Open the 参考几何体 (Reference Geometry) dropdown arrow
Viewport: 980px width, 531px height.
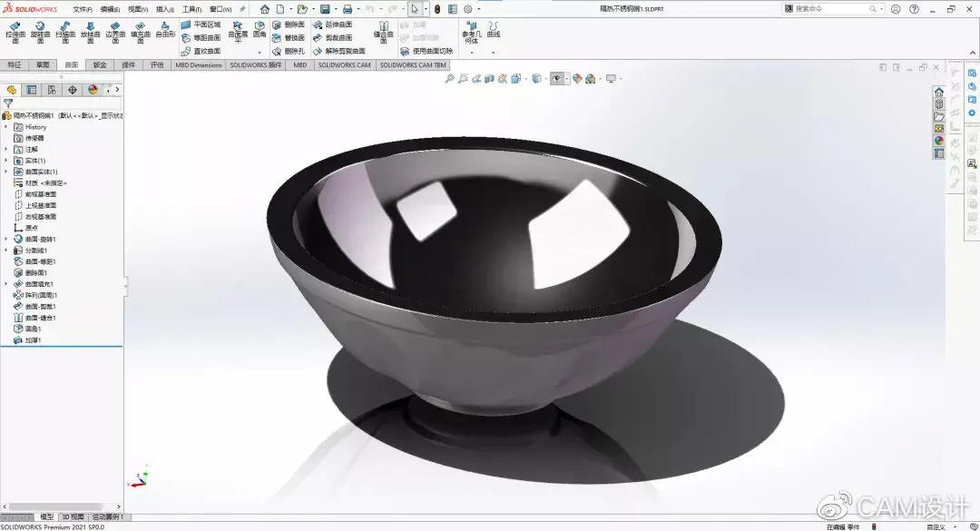point(471,53)
